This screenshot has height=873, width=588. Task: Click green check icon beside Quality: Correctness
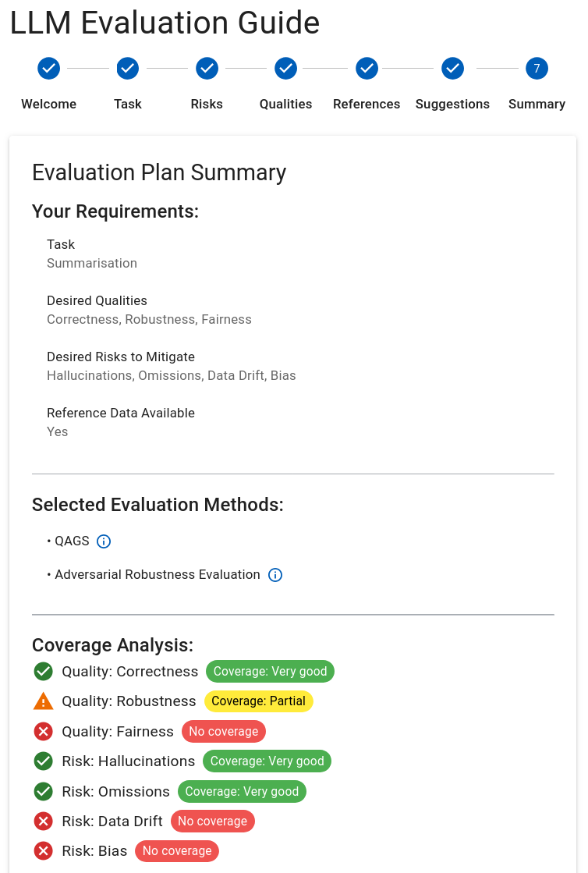click(44, 672)
